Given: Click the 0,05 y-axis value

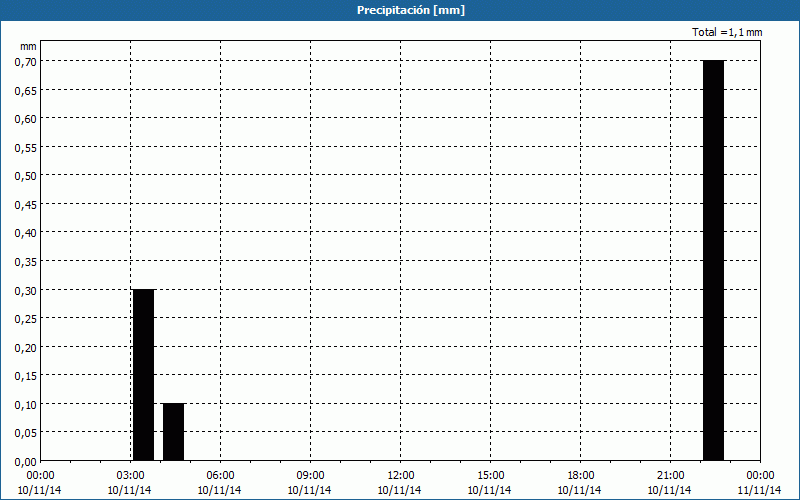Looking at the screenshot, I should (25, 432).
